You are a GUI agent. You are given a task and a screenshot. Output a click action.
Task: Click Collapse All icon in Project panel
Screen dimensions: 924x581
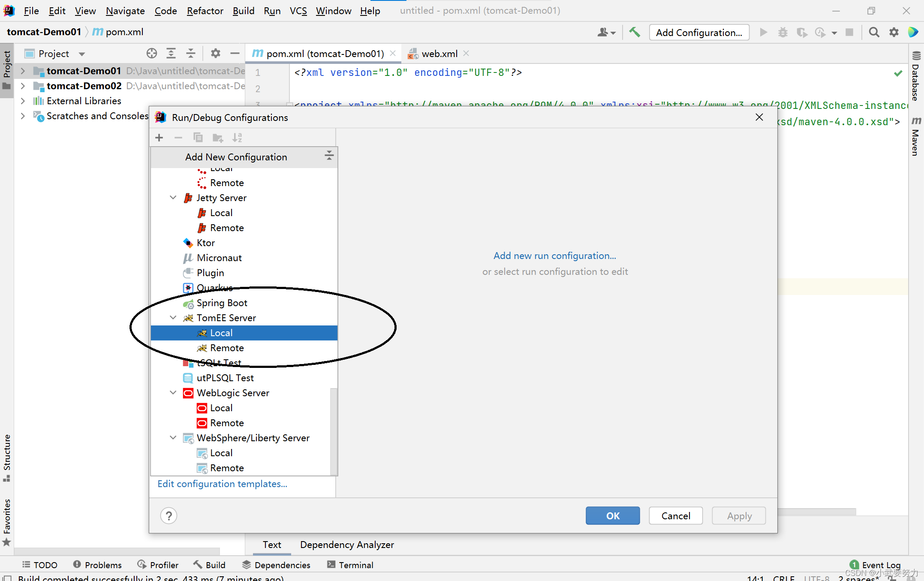click(191, 54)
